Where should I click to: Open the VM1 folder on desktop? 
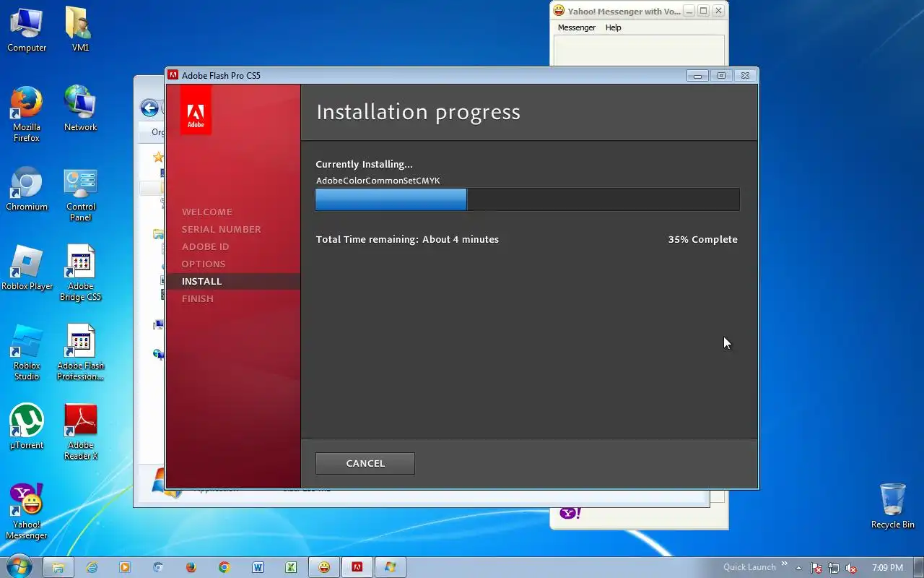pos(80,30)
